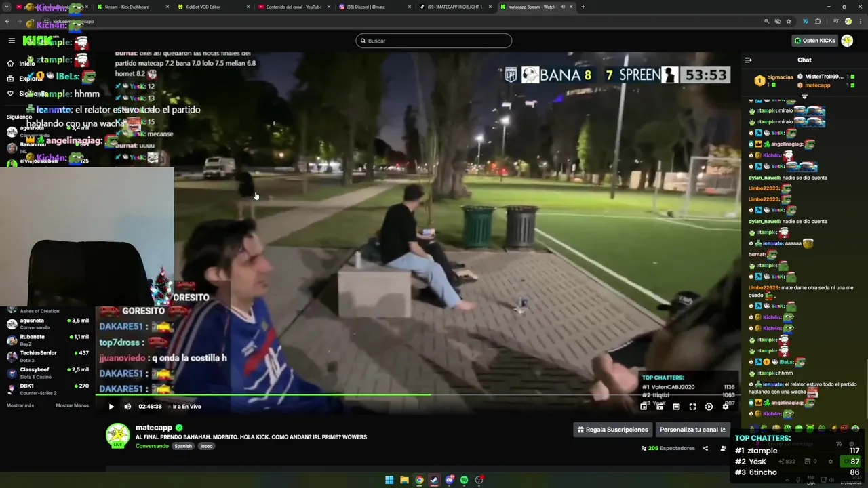Zoom using address bar magnifier icon
Image resolution: width=868 pixels, height=488 pixels.
(x=767, y=22)
